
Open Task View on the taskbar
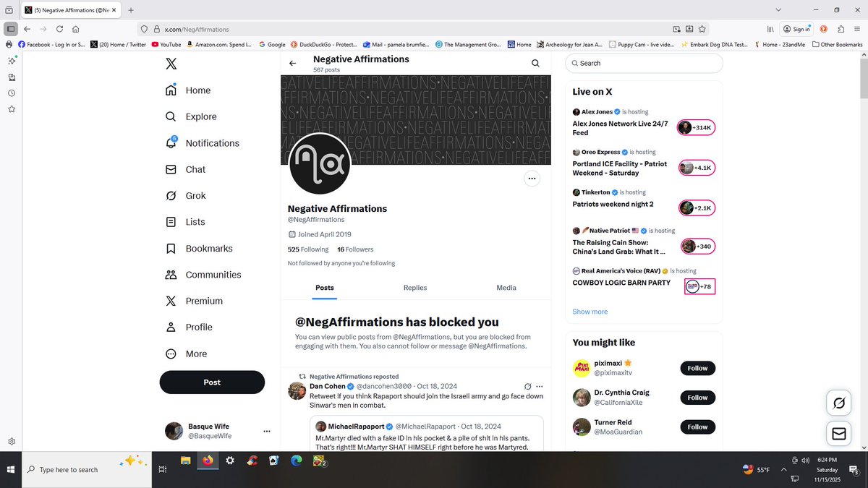click(163, 469)
